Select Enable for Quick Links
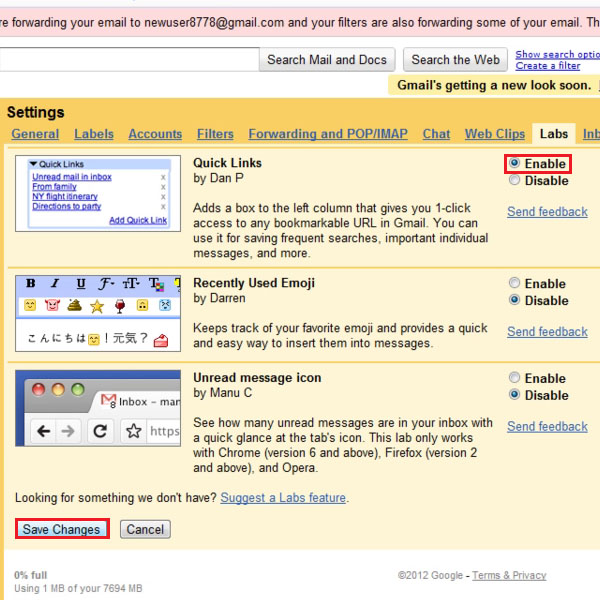This screenshot has height=600, width=600. (514, 163)
